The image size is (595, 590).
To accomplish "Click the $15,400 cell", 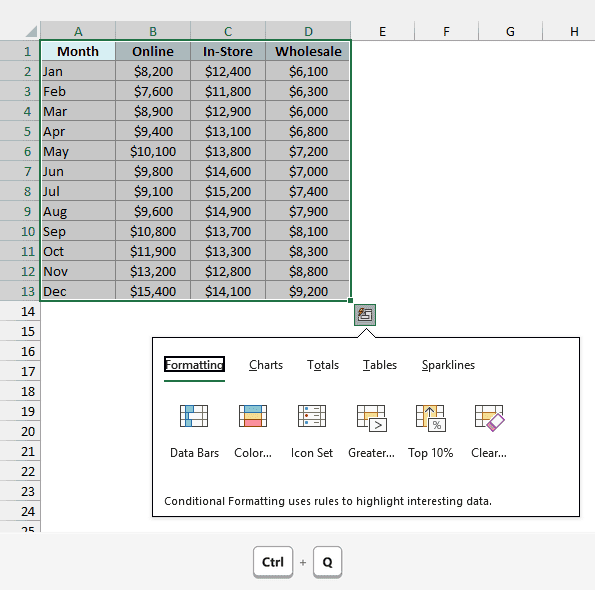I will point(153,291).
